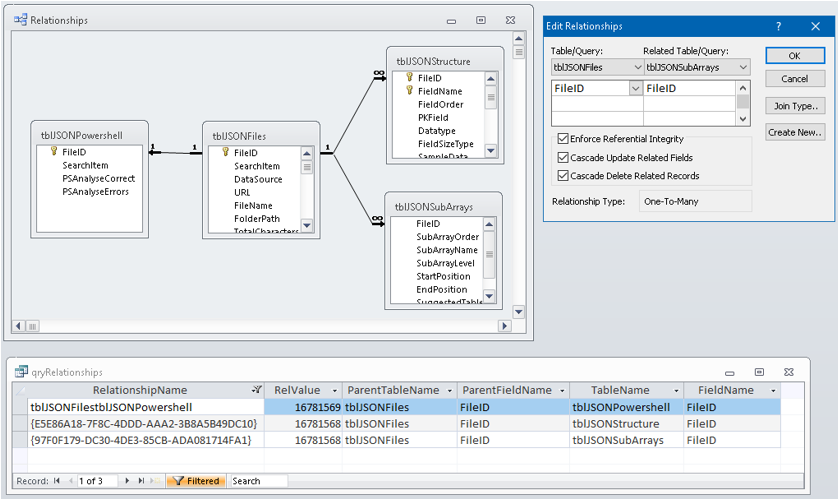The height and width of the screenshot is (500, 839).
Task: Click the right FileID cell in relationships grid
Action: click(x=690, y=88)
